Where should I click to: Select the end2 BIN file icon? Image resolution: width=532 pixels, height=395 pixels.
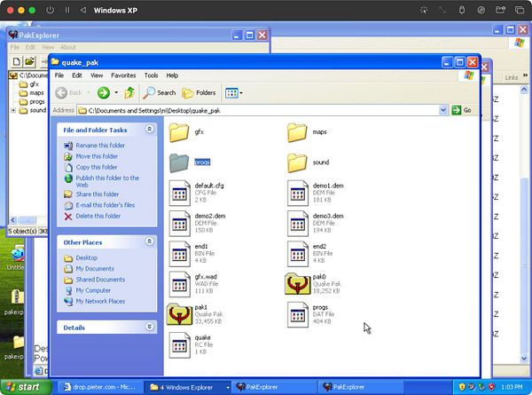298,254
